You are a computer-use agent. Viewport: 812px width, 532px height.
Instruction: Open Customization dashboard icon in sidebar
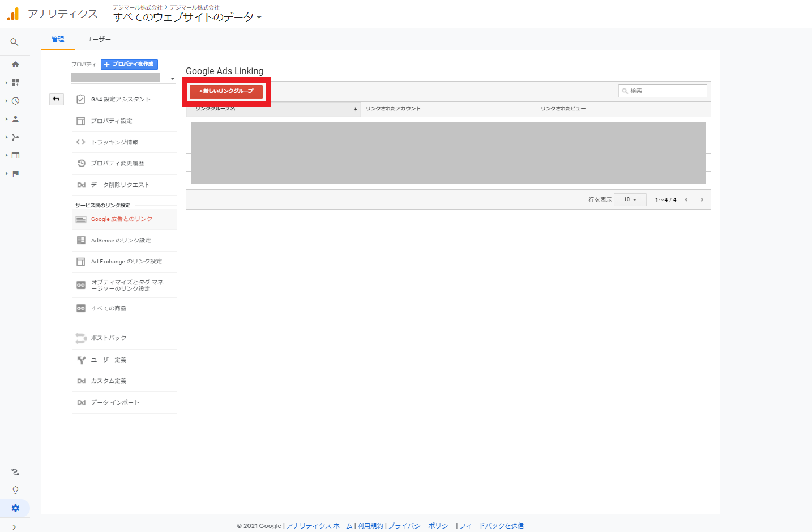[15, 83]
